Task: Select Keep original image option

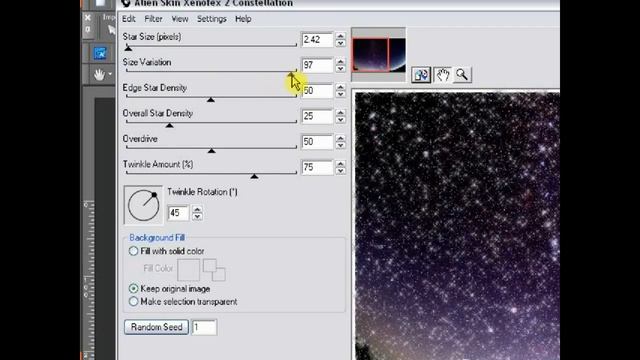Action: (x=133, y=289)
